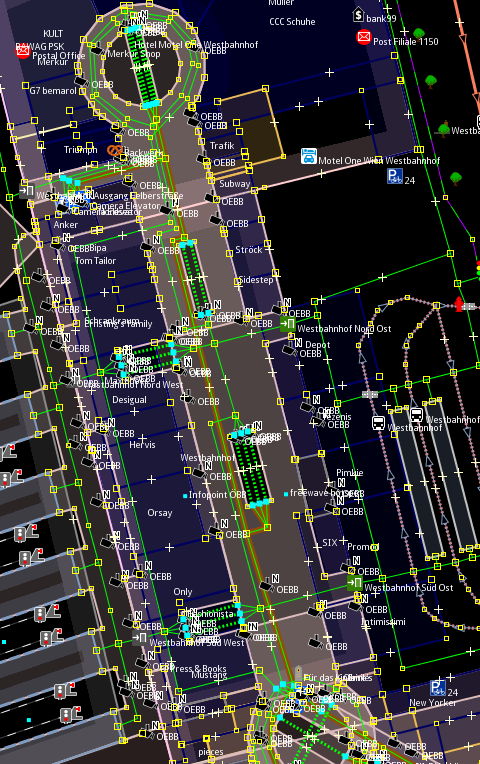480x764 pixels.
Task: Click the Motel One Wien Westbahnhof hotel icon
Action: [308, 156]
